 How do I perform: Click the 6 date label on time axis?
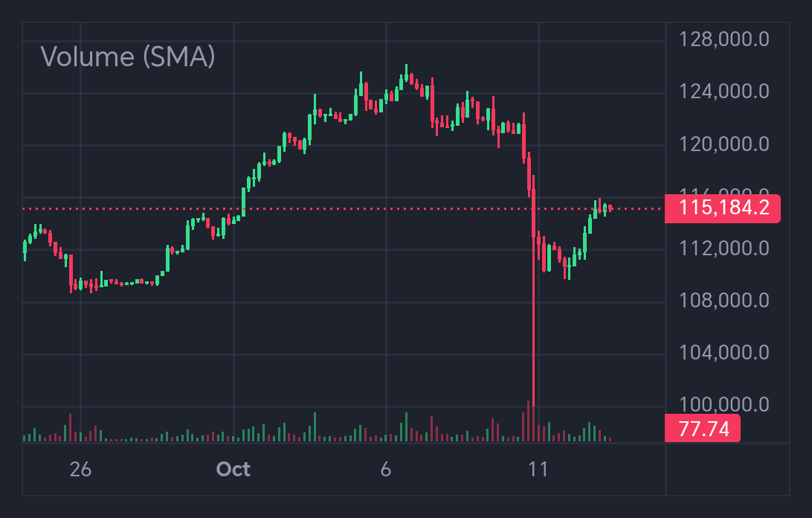[x=385, y=470]
